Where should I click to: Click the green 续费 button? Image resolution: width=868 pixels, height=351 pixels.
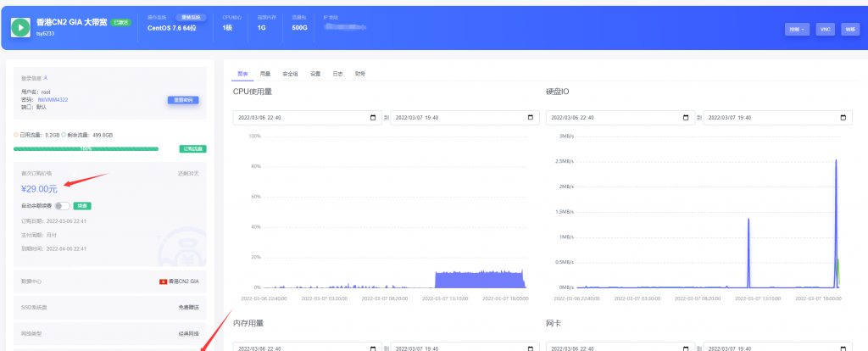click(82, 206)
